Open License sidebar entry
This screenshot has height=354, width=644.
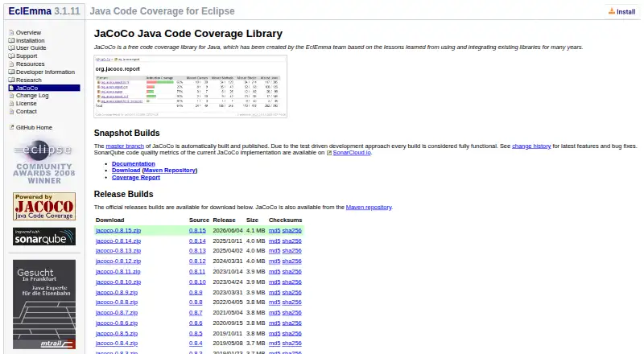pyautogui.click(x=27, y=104)
